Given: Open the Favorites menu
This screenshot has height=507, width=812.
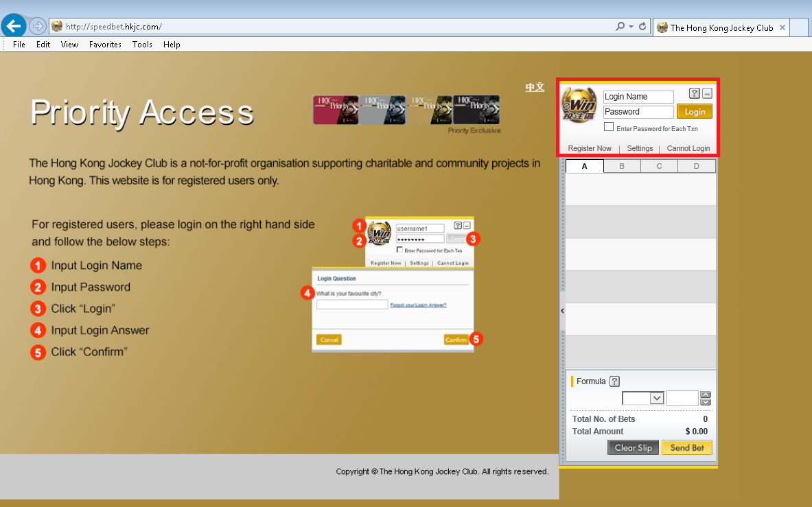Looking at the screenshot, I should click(x=105, y=45).
